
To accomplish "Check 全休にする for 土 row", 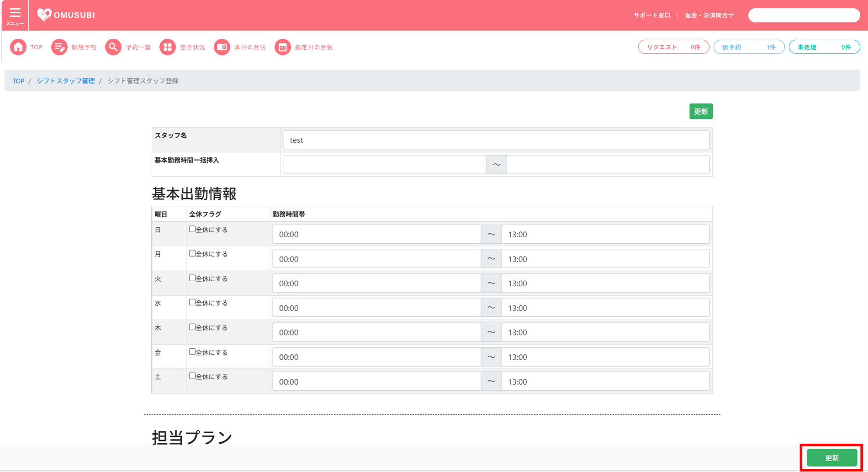I will coord(192,376).
